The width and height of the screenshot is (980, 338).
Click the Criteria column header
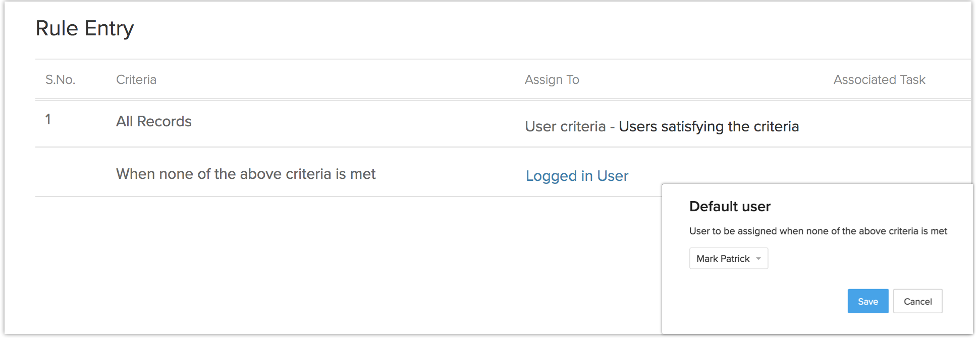136,79
